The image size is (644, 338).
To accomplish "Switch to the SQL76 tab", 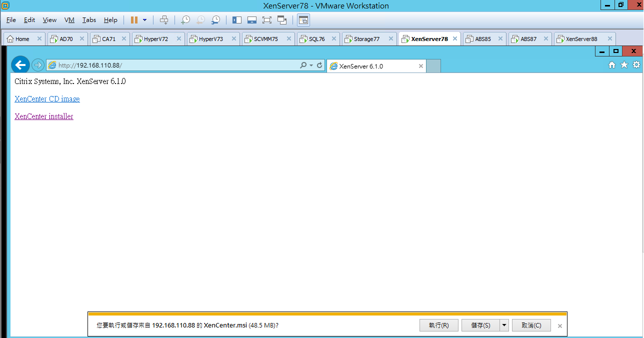I will pyautogui.click(x=318, y=39).
